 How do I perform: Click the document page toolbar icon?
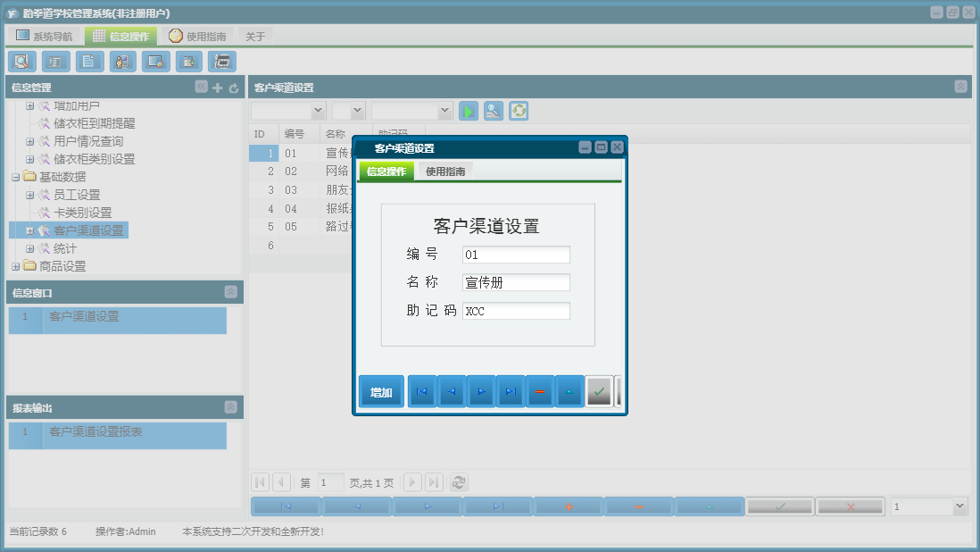89,62
